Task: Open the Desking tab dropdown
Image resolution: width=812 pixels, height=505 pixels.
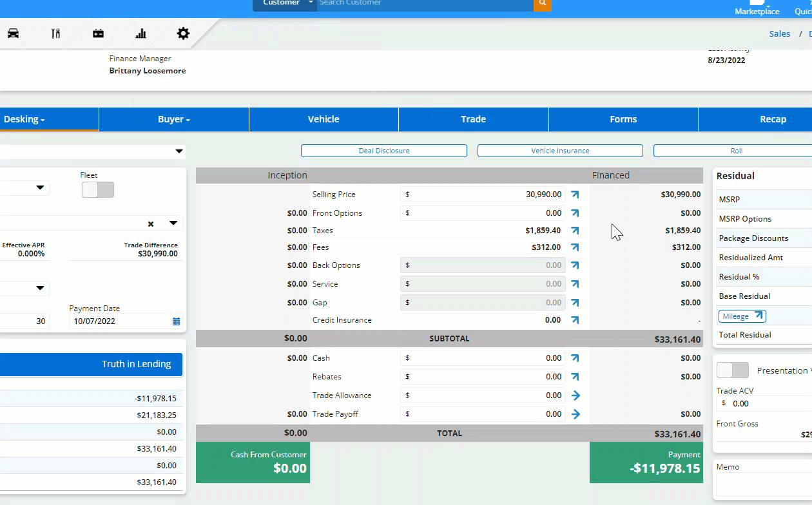Action: 24,119
